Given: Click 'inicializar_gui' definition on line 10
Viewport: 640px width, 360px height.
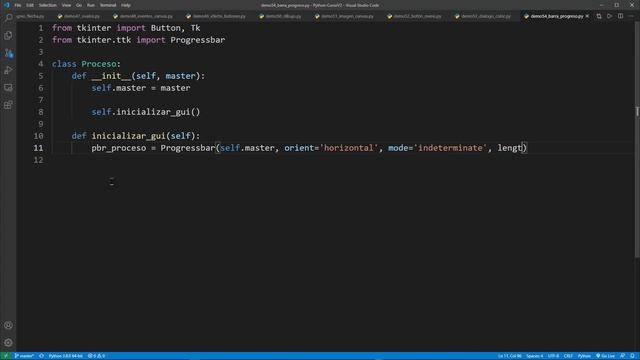Looking at the screenshot, I should (128, 136).
